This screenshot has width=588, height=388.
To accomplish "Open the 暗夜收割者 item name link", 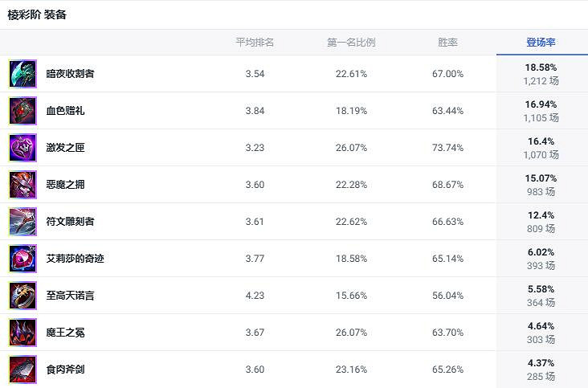I will pos(70,74).
